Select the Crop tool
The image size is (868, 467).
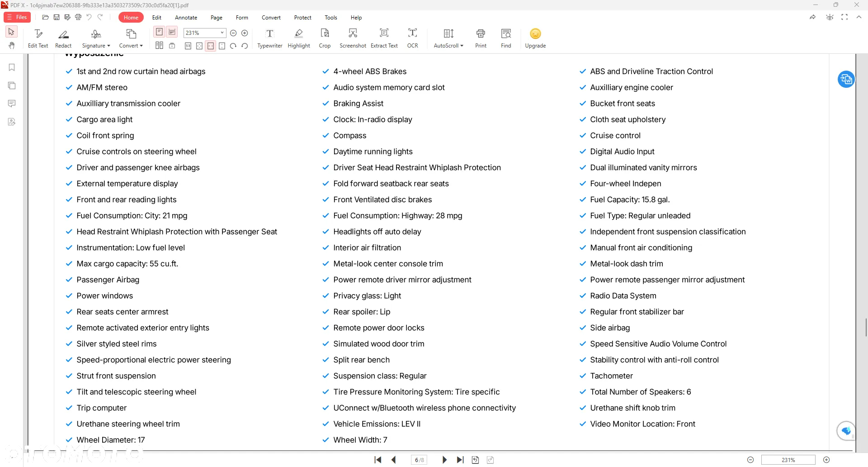[325, 38]
